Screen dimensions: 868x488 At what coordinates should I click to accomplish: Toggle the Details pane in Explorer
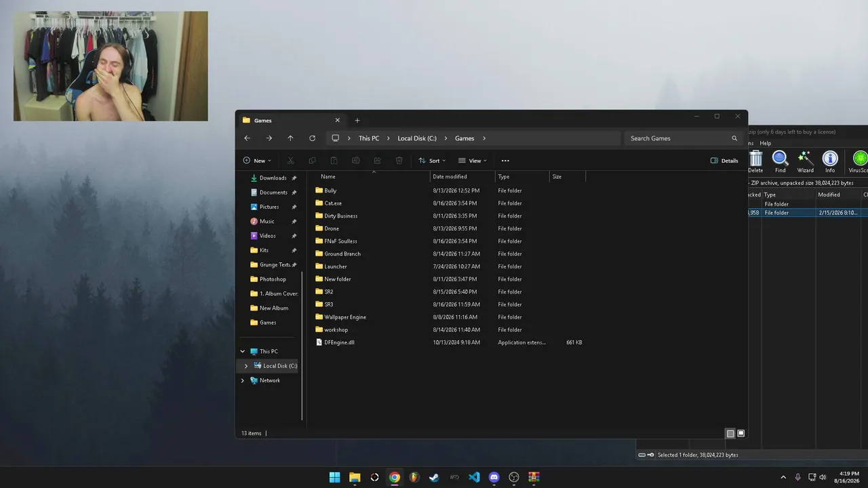click(x=724, y=161)
